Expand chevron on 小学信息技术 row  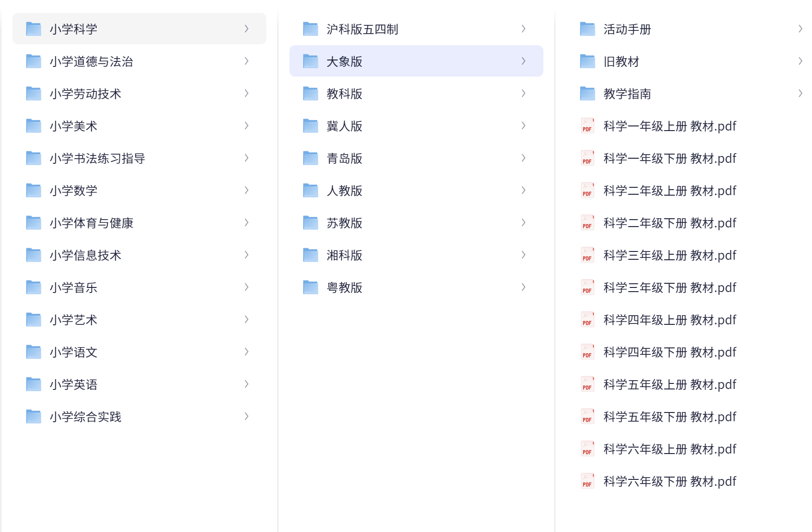click(247, 255)
